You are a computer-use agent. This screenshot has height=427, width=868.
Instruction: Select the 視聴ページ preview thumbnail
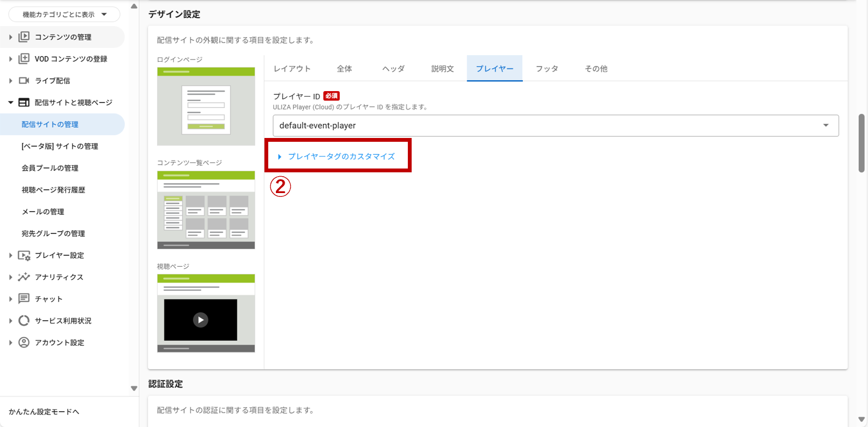tap(206, 313)
